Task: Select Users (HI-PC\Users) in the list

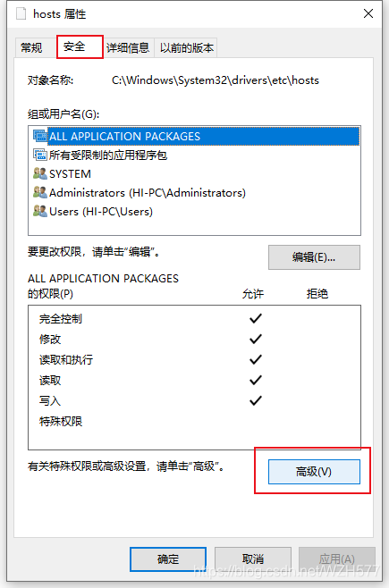Action: [101, 211]
